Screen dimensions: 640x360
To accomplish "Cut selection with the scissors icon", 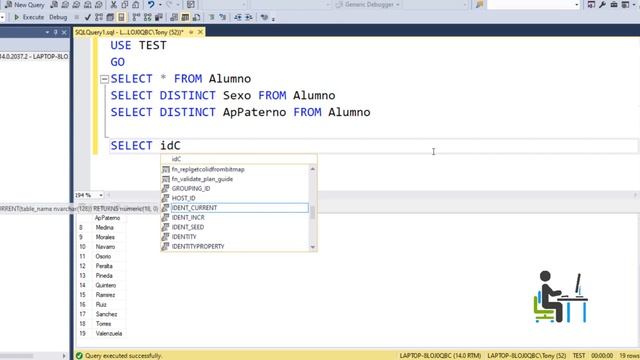I will pos(113,4).
